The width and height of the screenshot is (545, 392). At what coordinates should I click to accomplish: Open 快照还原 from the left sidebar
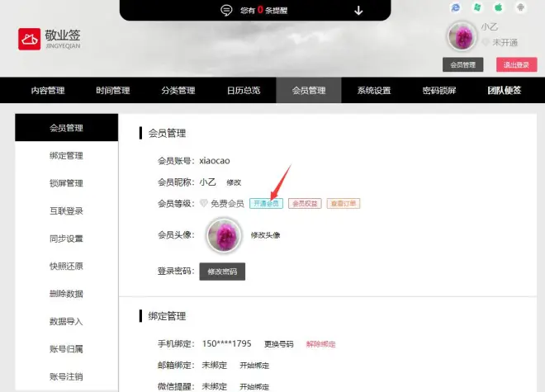pos(66,267)
